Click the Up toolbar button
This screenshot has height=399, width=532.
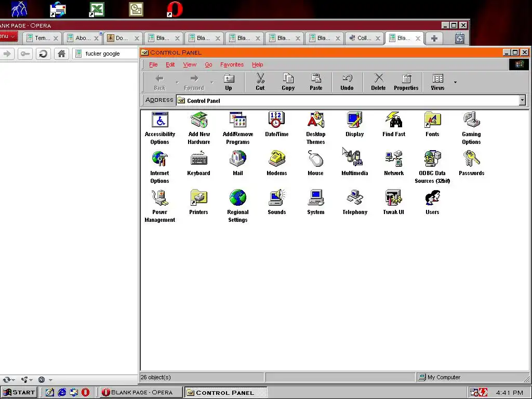coord(229,83)
